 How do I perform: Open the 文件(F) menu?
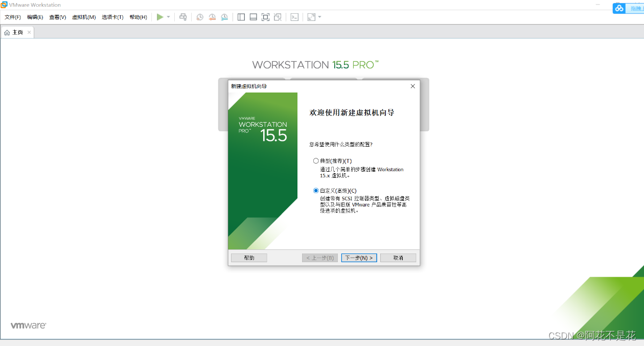coord(13,17)
